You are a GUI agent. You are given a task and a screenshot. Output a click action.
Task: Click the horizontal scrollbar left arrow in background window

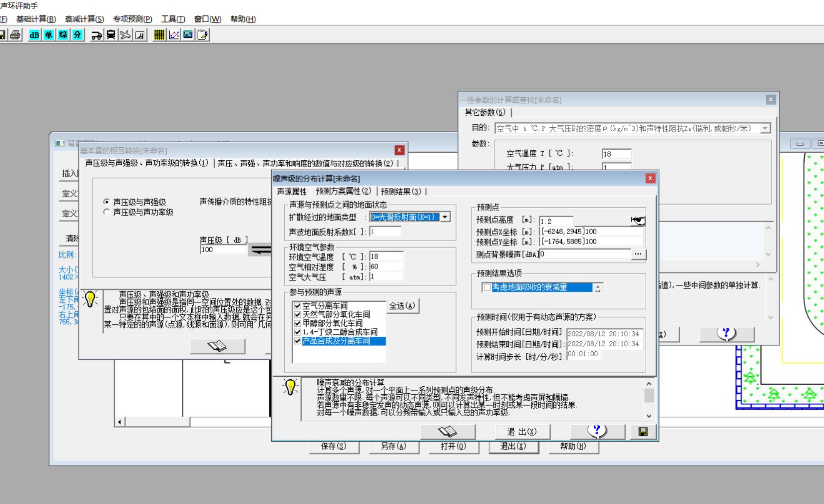(x=119, y=422)
